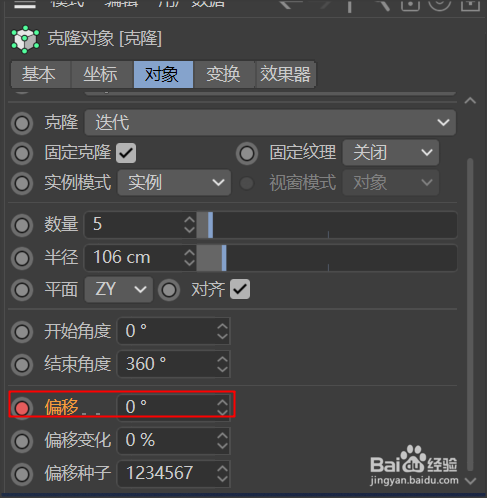
Task: Toggle the 对齐 checkbox
Action: coord(240,289)
